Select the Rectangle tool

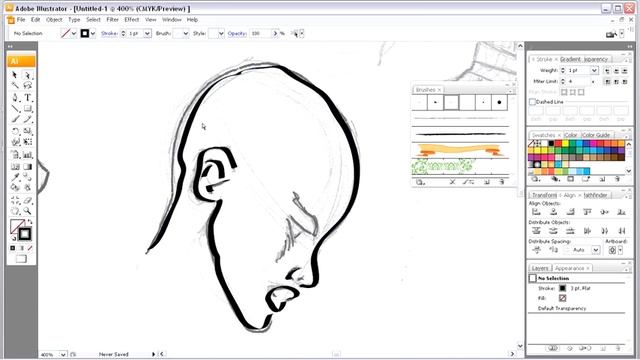pos(27,109)
